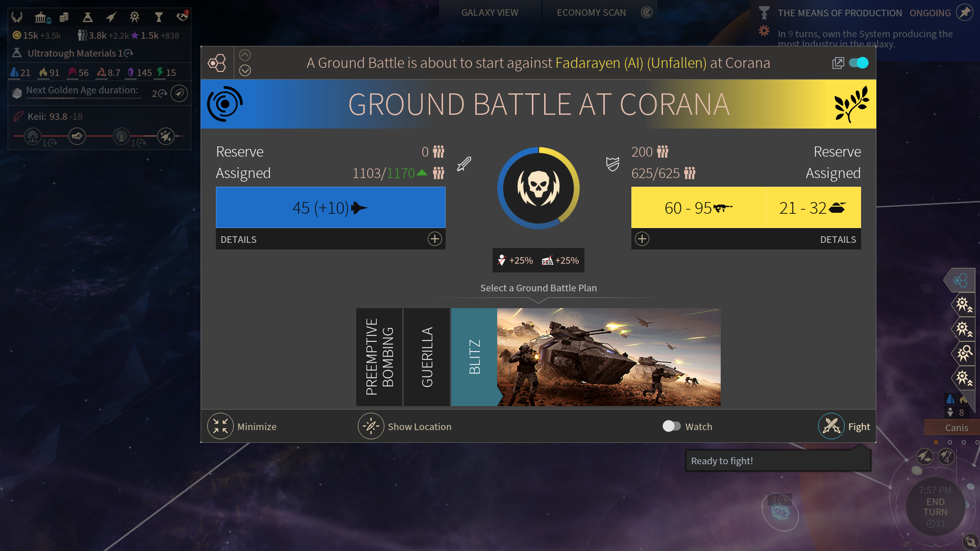Click the pop-out window icon in battle header

pyautogui.click(x=838, y=63)
